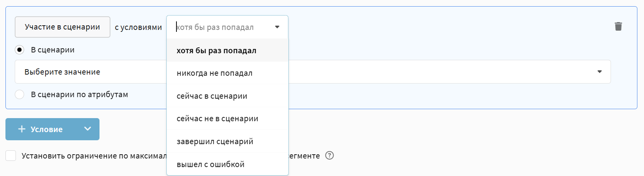Screen dimensions: 644x176
Task: Select the "В сценарии по атрибутам" radio button
Action: 19,94
